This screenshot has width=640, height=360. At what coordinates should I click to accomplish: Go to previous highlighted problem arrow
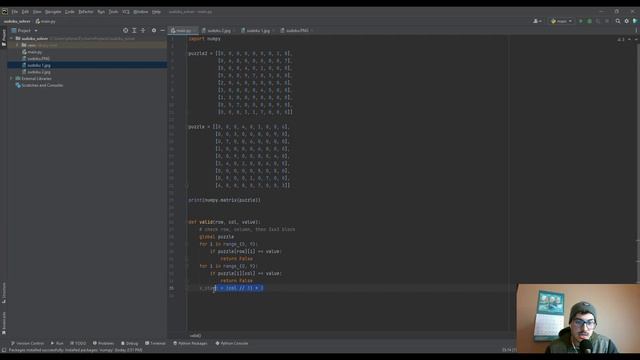coord(629,40)
